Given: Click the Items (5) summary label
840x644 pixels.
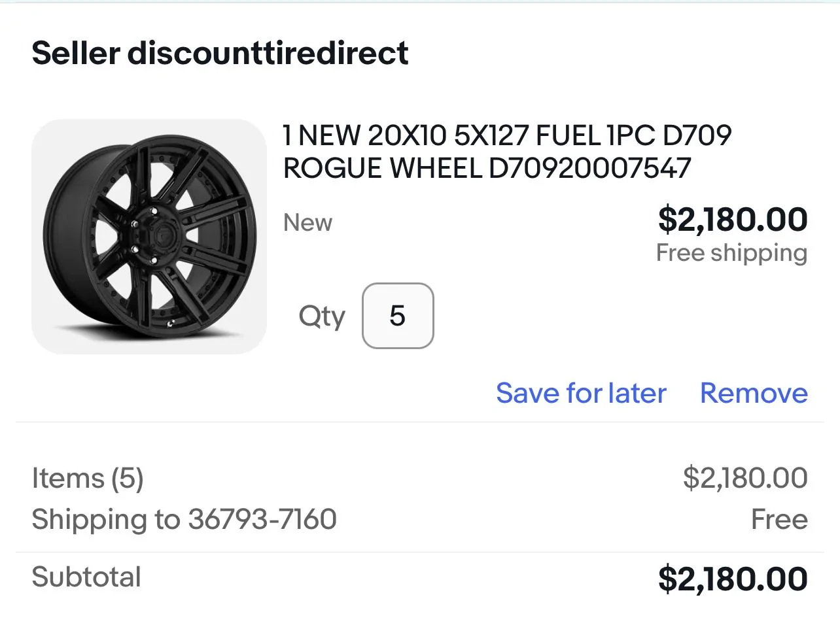Looking at the screenshot, I should (88, 479).
